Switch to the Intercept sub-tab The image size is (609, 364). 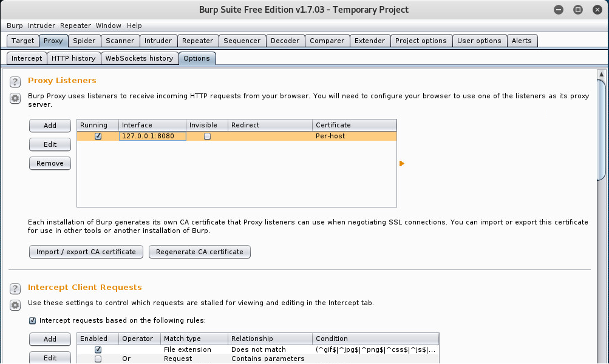tap(26, 58)
